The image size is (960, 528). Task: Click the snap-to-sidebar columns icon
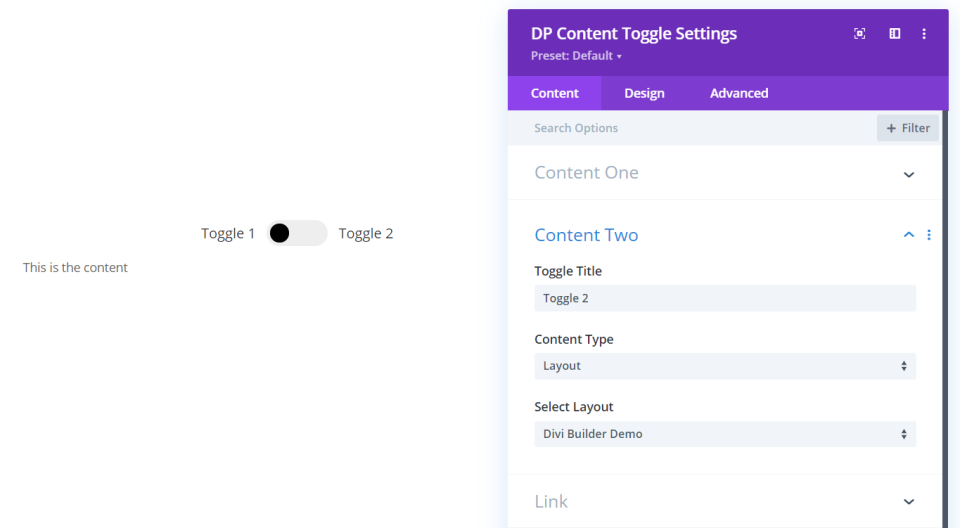[895, 34]
